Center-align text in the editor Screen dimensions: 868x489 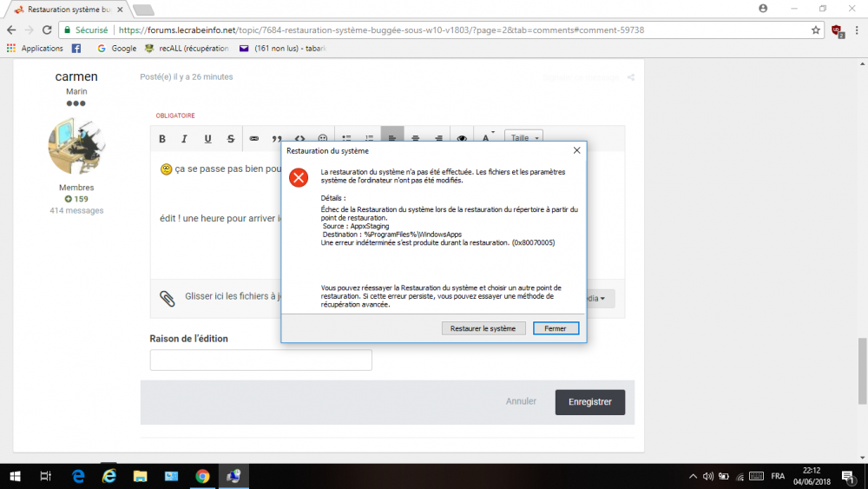[415, 138]
